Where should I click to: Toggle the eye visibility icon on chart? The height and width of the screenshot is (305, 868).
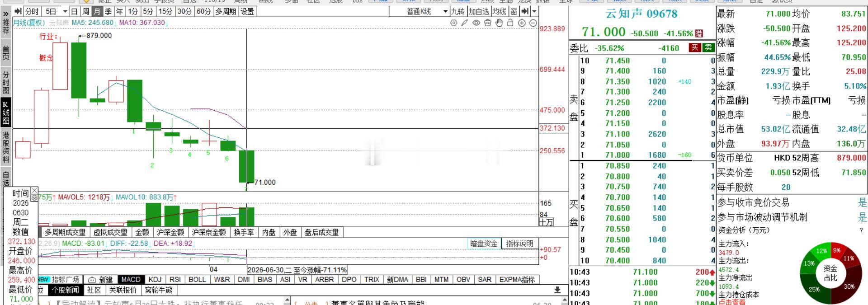point(476,23)
